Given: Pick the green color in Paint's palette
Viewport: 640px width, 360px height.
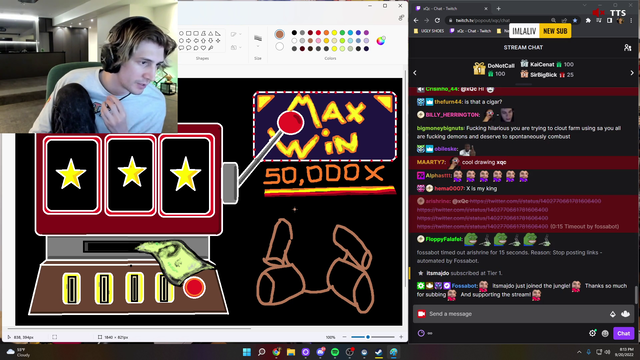Looking at the screenshot, I should [342, 33].
